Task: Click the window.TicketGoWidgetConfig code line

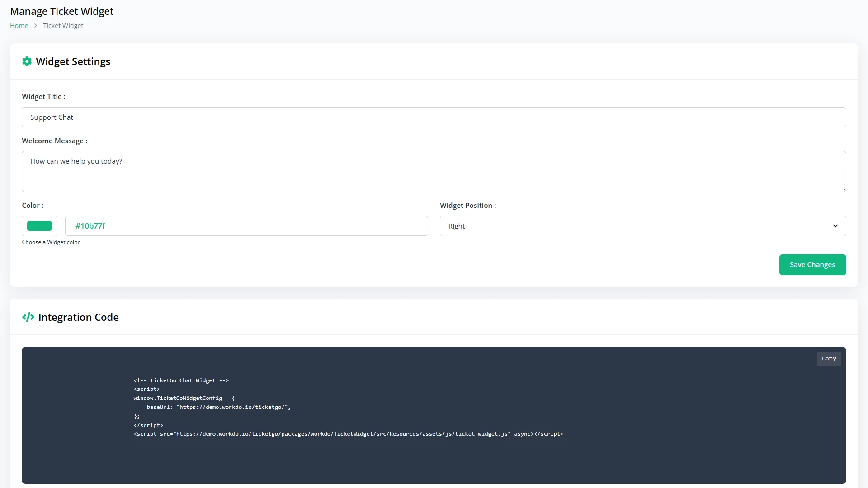Action: tap(184, 398)
